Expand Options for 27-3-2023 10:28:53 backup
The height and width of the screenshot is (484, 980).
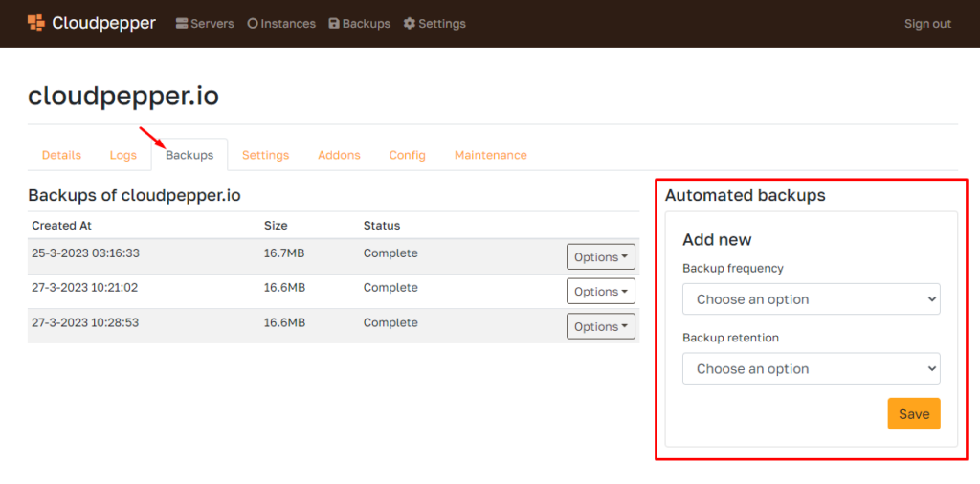tap(601, 327)
